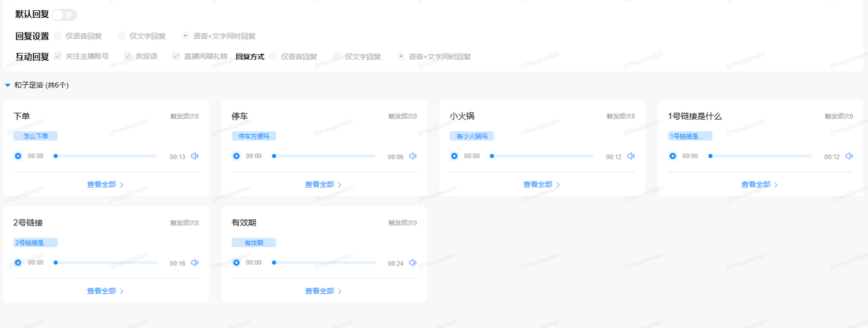Click the 2号链接 audio progress bar
Screen dimensions: 868x328
pos(106,263)
